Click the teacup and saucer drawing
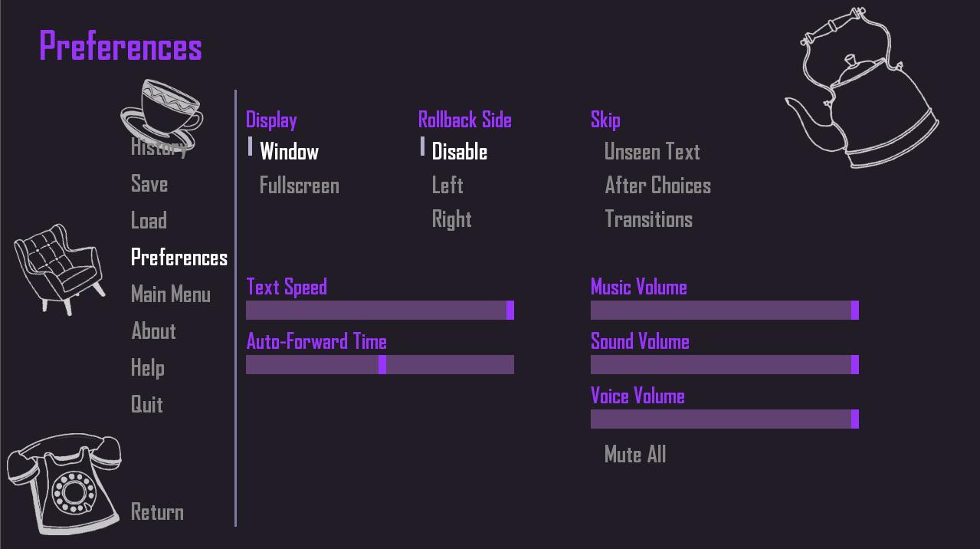 162,113
